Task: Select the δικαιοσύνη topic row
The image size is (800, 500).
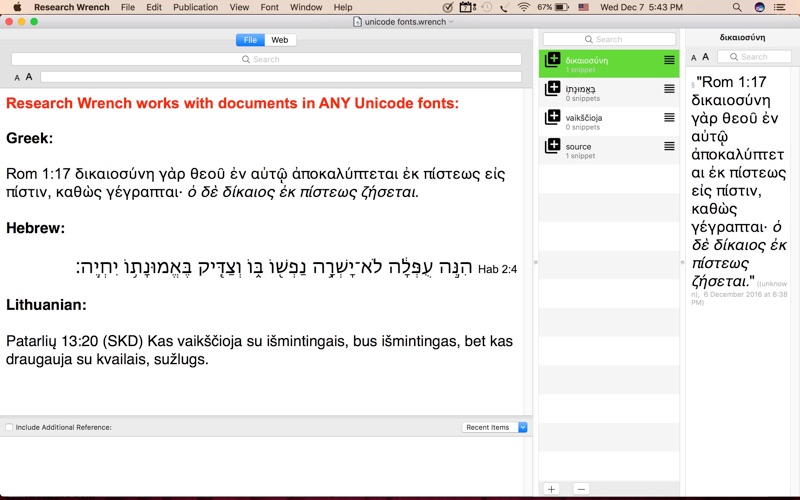Action: click(609, 63)
